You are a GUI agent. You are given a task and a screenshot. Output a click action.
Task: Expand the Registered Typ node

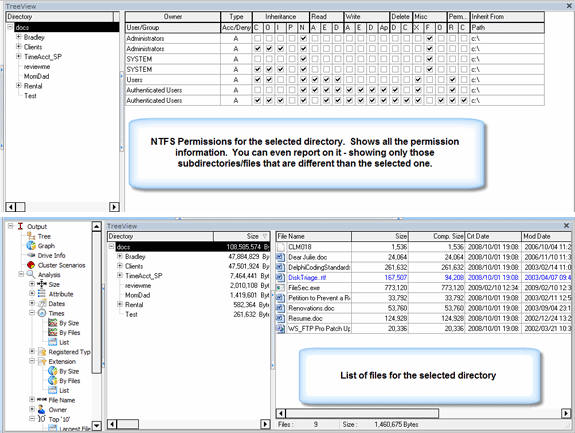[x=32, y=351]
